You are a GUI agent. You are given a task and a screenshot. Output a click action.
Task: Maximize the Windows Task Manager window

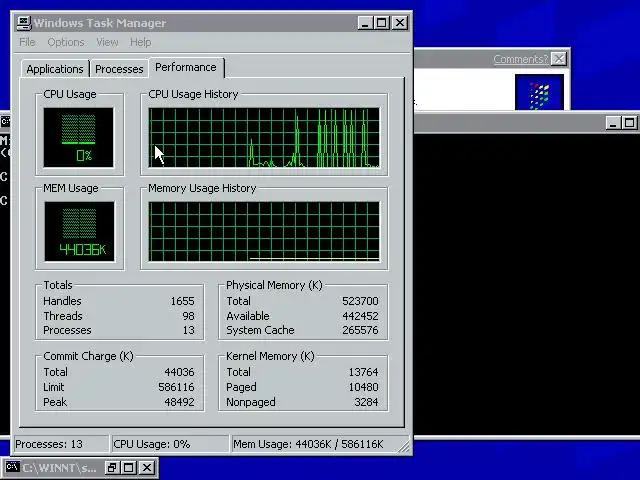click(x=382, y=23)
